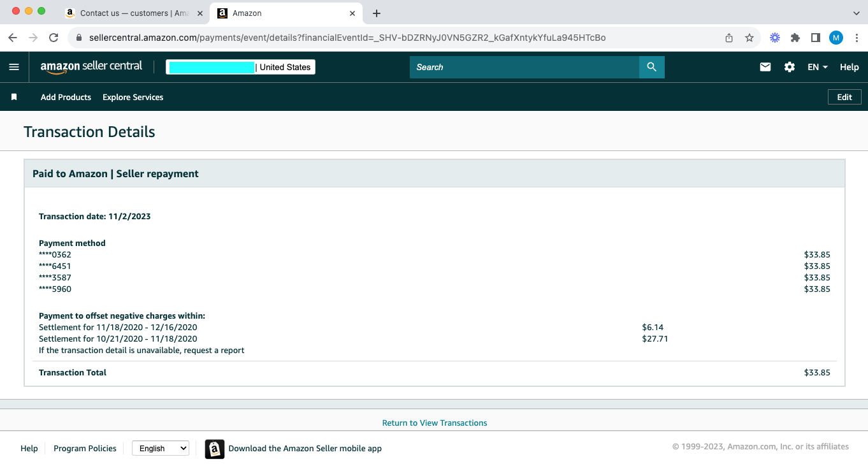Click the footer Help link
868x471 pixels.
[x=29, y=449]
